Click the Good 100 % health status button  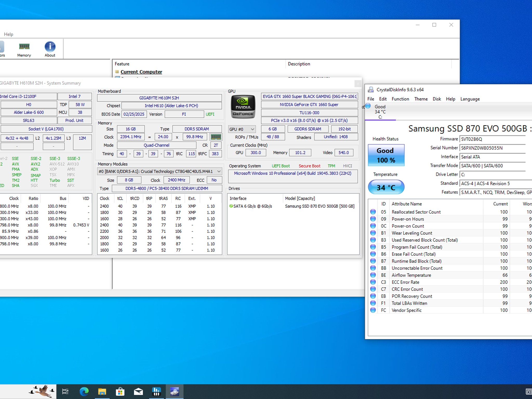(x=386, y=155)
